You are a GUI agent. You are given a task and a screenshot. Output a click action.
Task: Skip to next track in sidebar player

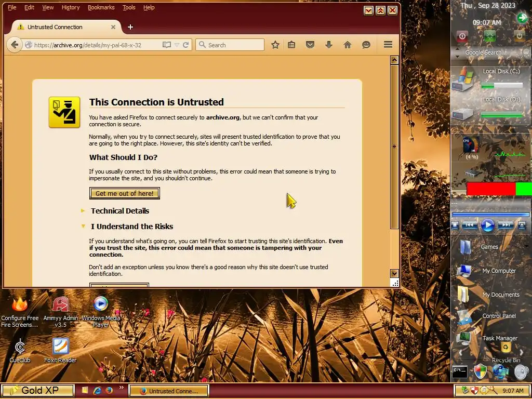click(506, 225)
